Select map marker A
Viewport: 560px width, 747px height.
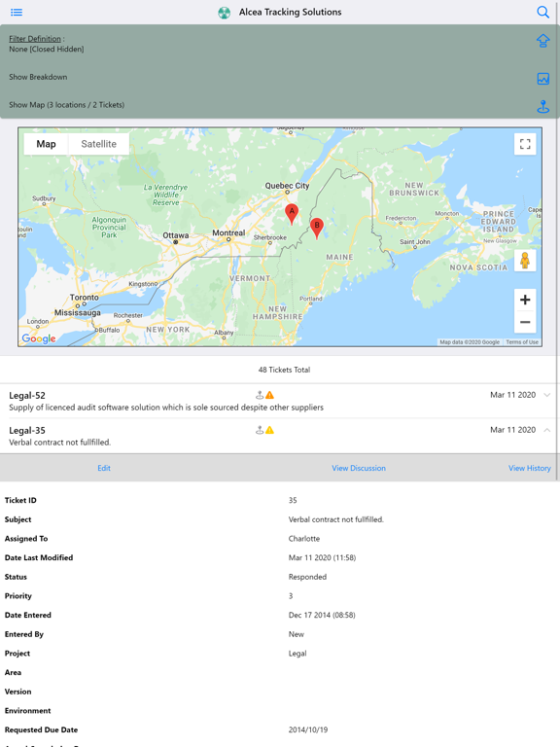pyautogui.click(x=292, y=213)
